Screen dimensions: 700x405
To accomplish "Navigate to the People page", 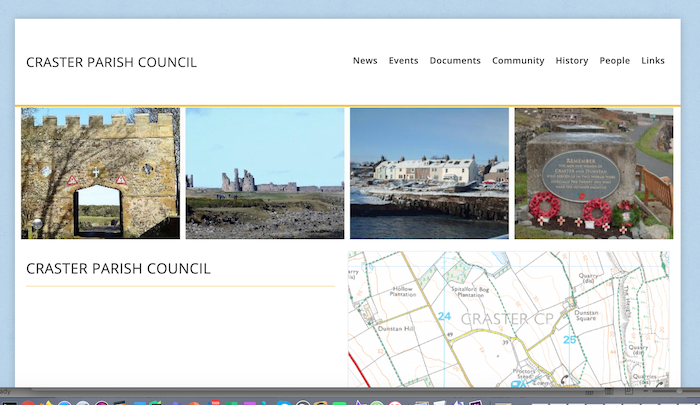I will coord(614,61).
